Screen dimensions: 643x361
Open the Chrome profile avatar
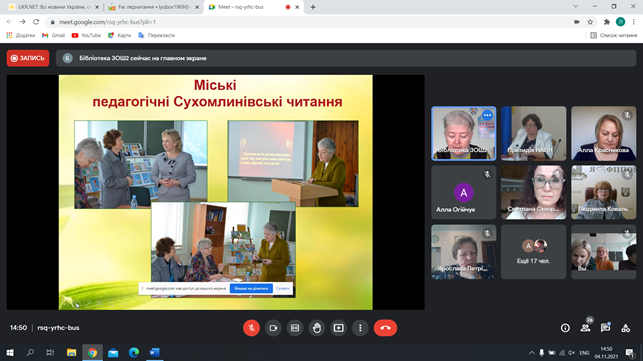point(620,22)
